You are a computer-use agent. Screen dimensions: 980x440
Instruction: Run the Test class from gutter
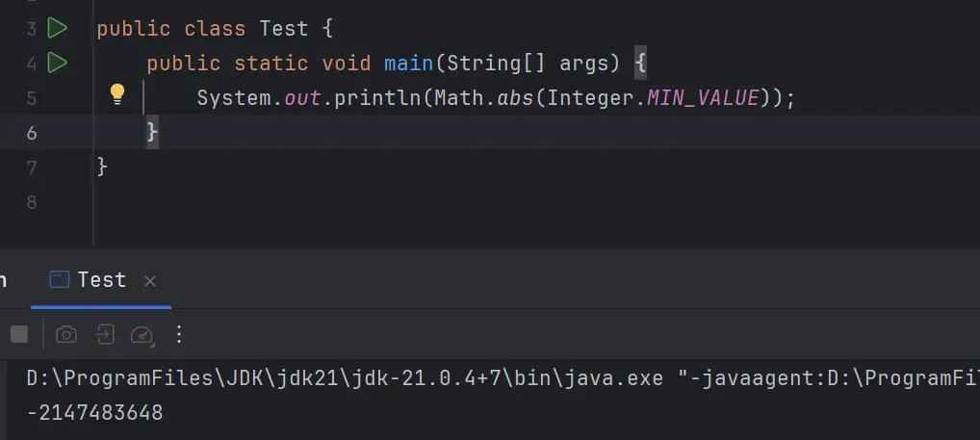(x=58, y=28)
